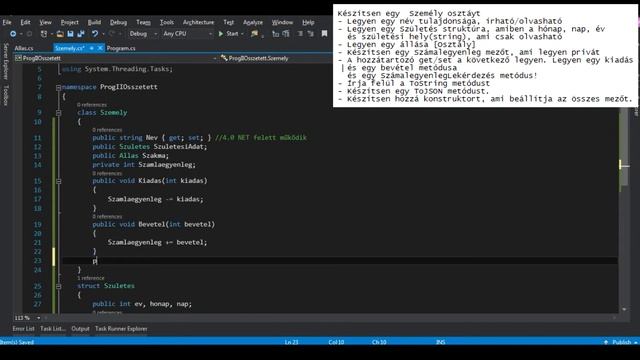Click the icon right of Start button

coord(255,34)
